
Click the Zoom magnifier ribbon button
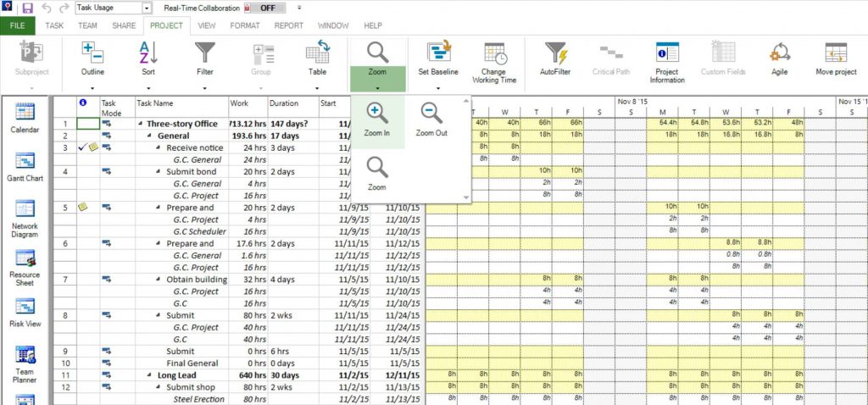[377, 64]
